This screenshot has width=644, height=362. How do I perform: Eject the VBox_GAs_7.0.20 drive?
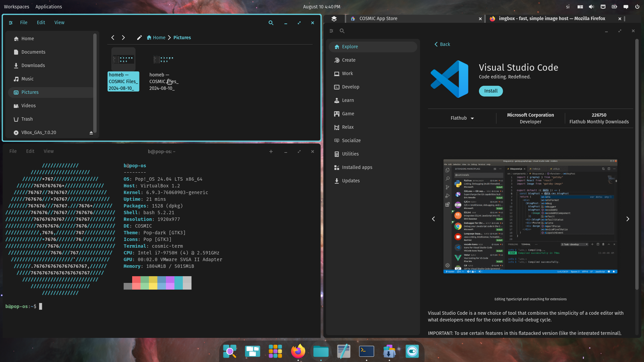pyautogui.click(x=91, y=133)
